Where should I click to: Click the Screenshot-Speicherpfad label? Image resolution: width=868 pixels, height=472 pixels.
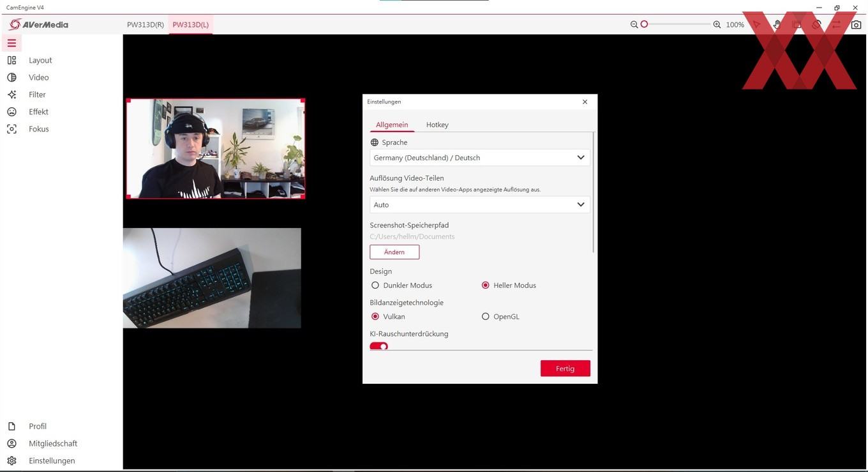[x=409, y=225]
